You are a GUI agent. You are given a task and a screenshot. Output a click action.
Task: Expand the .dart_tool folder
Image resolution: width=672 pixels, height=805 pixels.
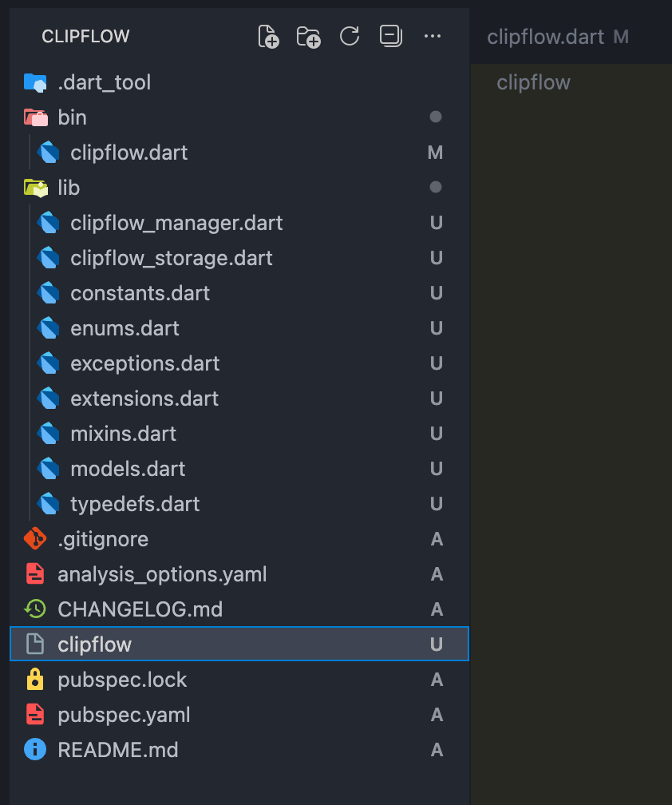tap(104, 82)
